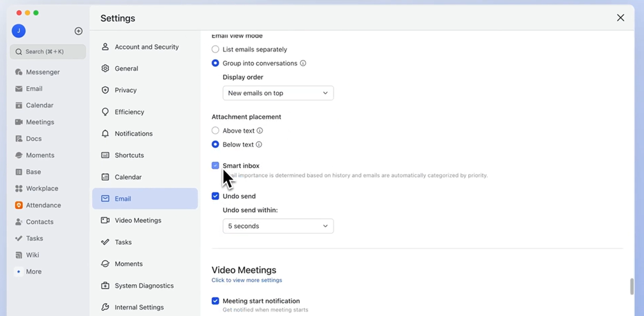Open Account and Security settings
Image resolution: width=644 pixels, height=316 pixels.
click(146, 47)
